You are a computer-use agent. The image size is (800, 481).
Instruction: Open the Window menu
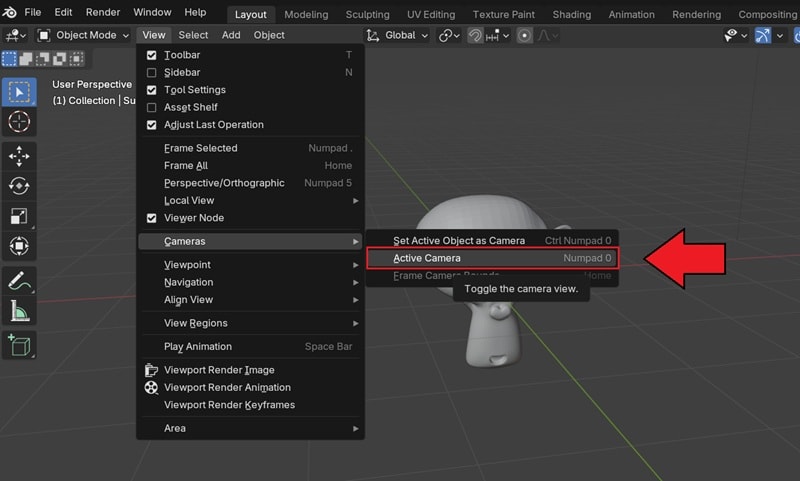tap(153, 12)
